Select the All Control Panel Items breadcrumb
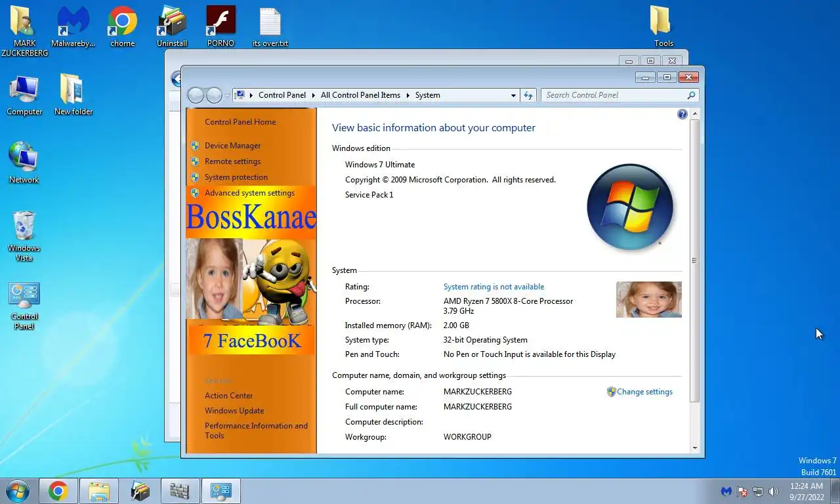Viewport: 840px width, 504px height. tap(360, 95)
